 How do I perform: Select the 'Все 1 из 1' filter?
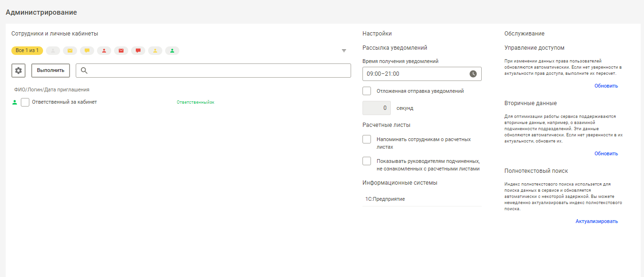coord(27,51)
